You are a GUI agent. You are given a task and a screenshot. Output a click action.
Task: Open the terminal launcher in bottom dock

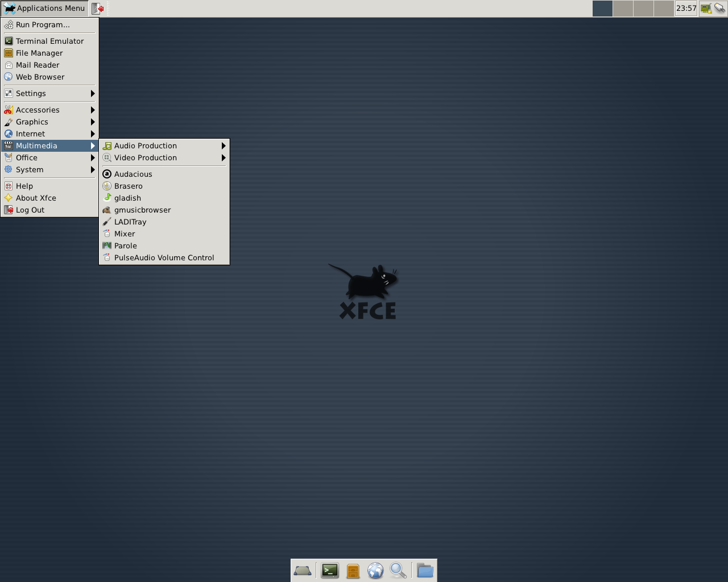pos(330,570)
